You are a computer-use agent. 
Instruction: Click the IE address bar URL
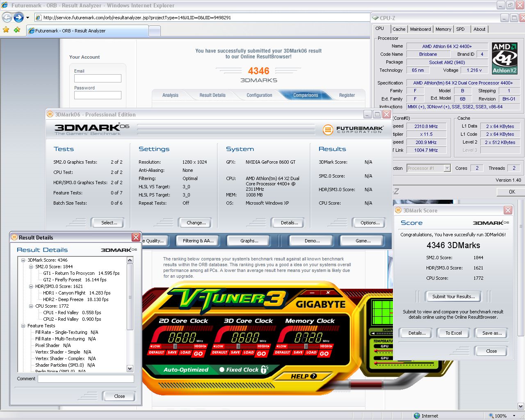[x=137, y=18]
